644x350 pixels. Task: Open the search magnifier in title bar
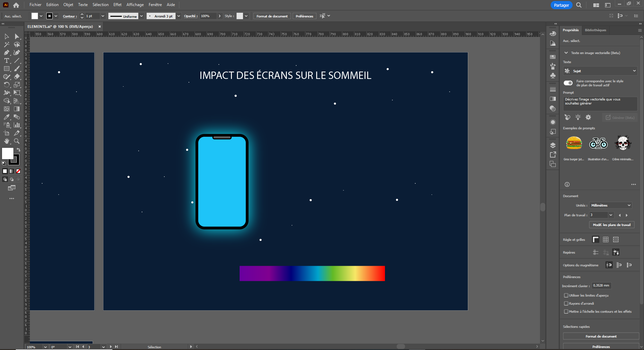pyautogui.click(x=579, y=5)
